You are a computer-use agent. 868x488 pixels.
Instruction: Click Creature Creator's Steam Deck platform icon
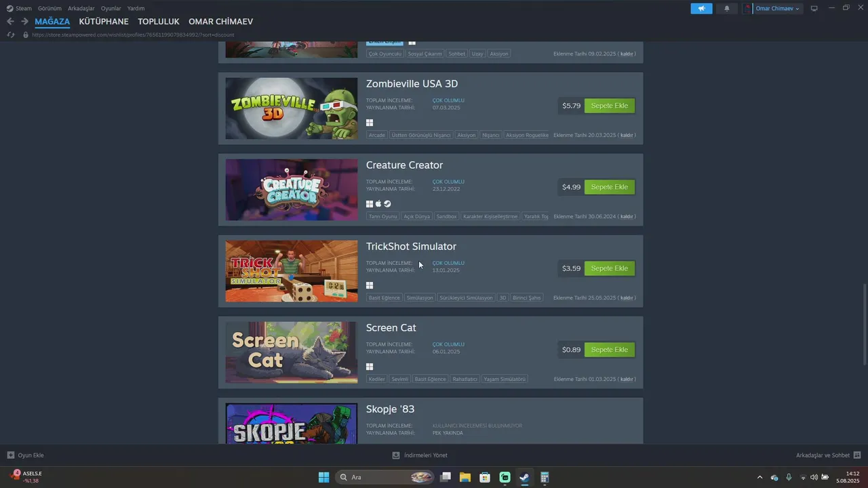coord(387,204)
